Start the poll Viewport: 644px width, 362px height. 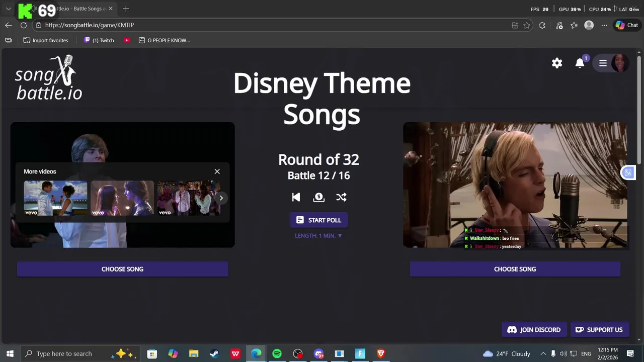point(319,220)
